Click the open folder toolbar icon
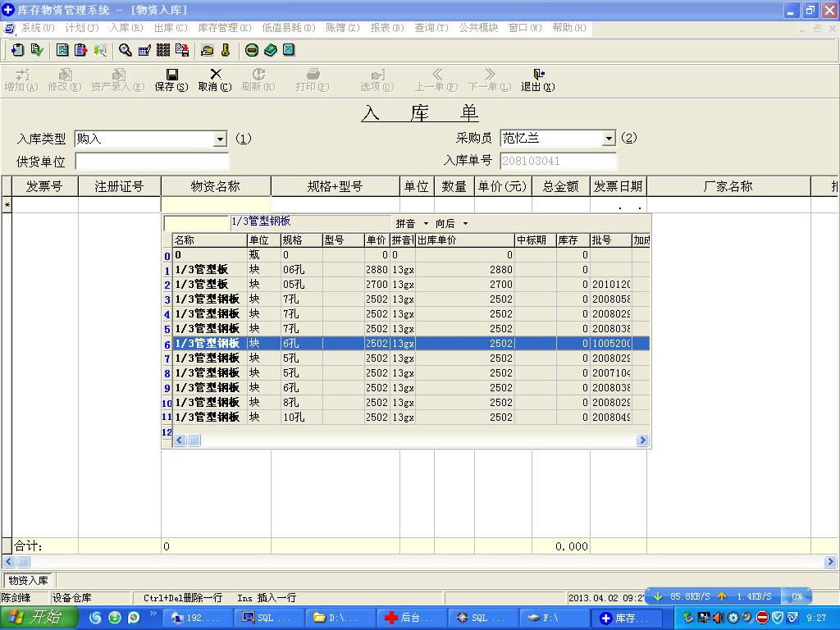 [x=207, y=50]
